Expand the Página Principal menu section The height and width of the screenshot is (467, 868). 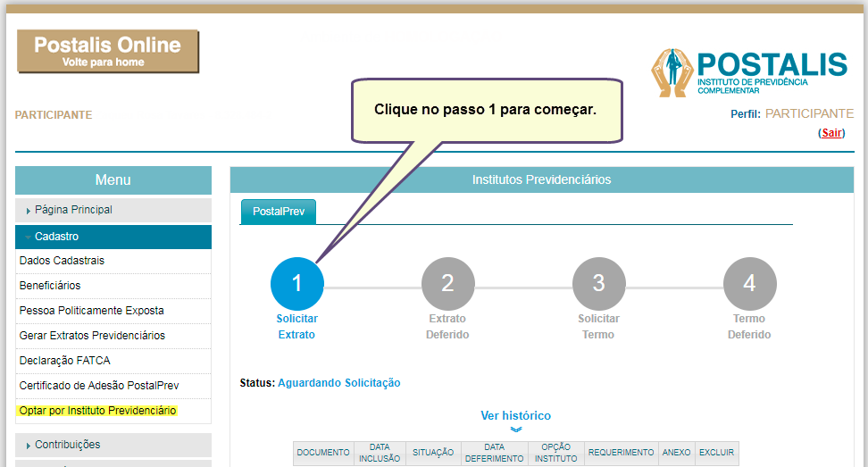[113, 210]
